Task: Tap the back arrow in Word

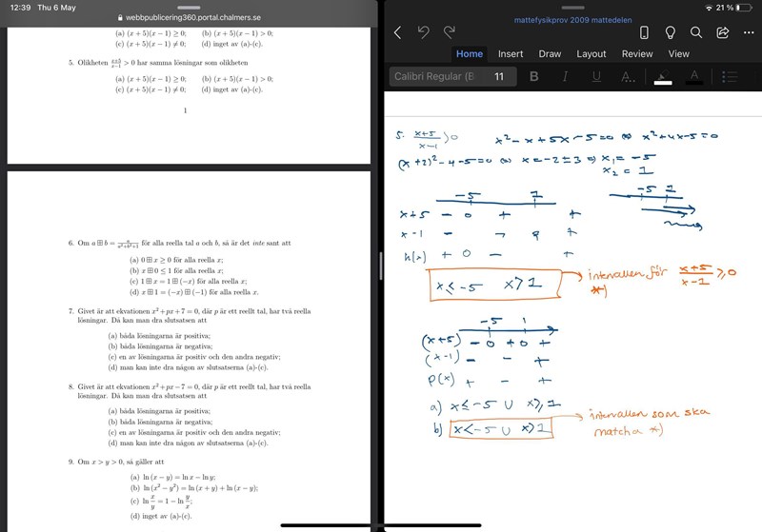Action: [x=397, y=32]
